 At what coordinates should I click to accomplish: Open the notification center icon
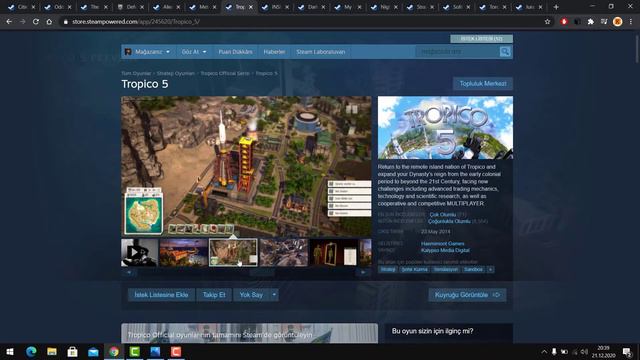627,351
